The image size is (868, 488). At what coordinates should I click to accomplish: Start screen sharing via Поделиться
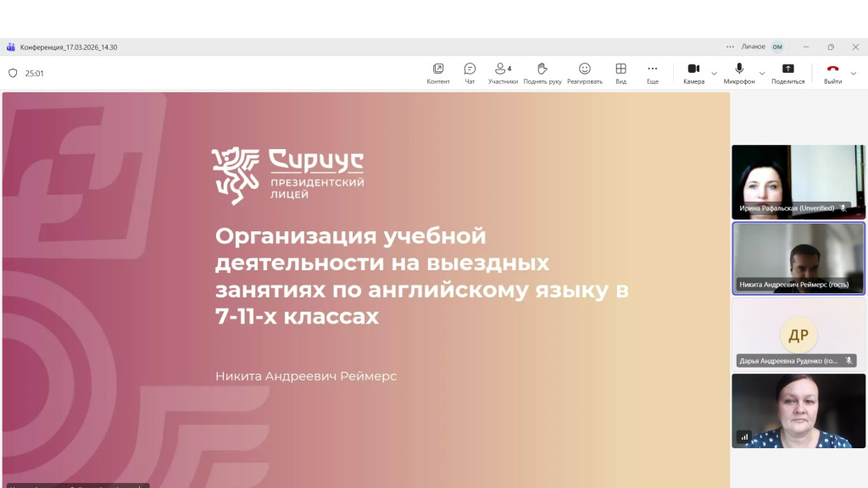click(787, 72)
